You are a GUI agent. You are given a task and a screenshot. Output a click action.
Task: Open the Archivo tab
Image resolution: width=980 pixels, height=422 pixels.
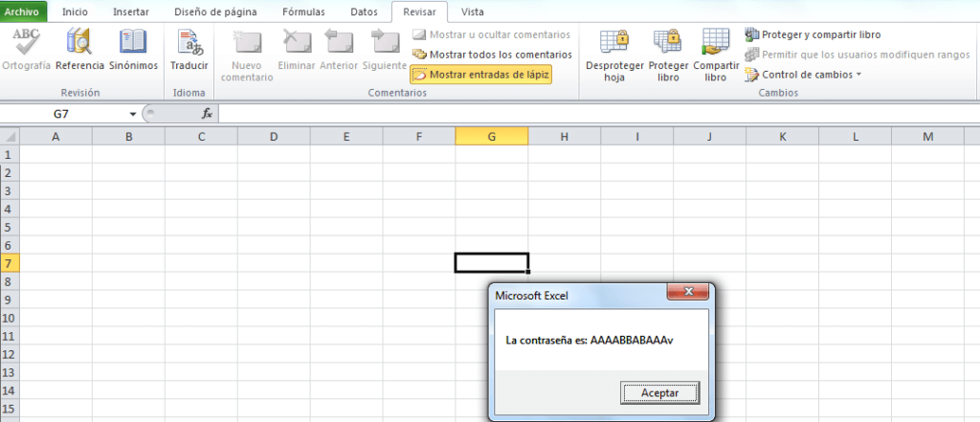point(22,11)
